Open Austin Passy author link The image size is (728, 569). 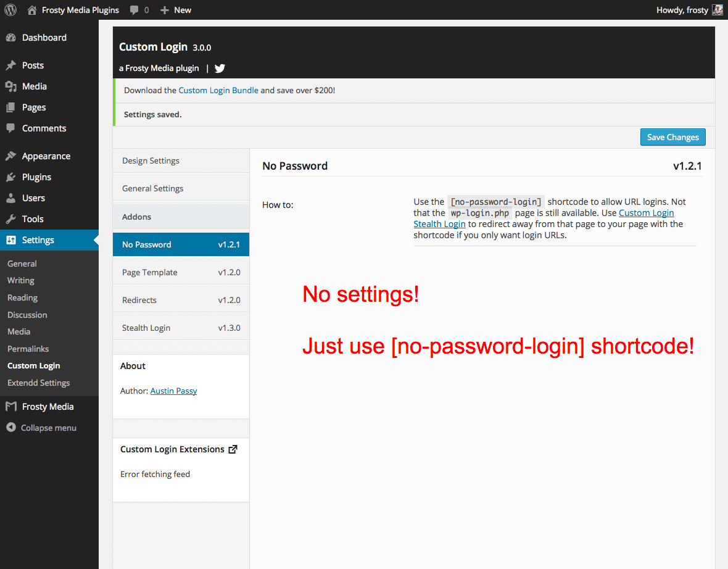tap(173, 391)
